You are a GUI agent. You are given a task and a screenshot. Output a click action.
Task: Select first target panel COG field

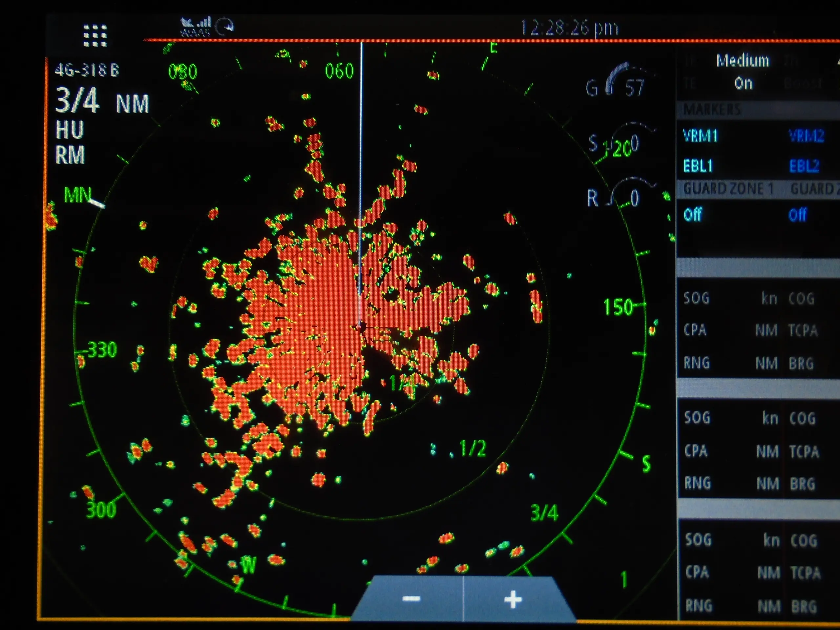tap(802, 299)
